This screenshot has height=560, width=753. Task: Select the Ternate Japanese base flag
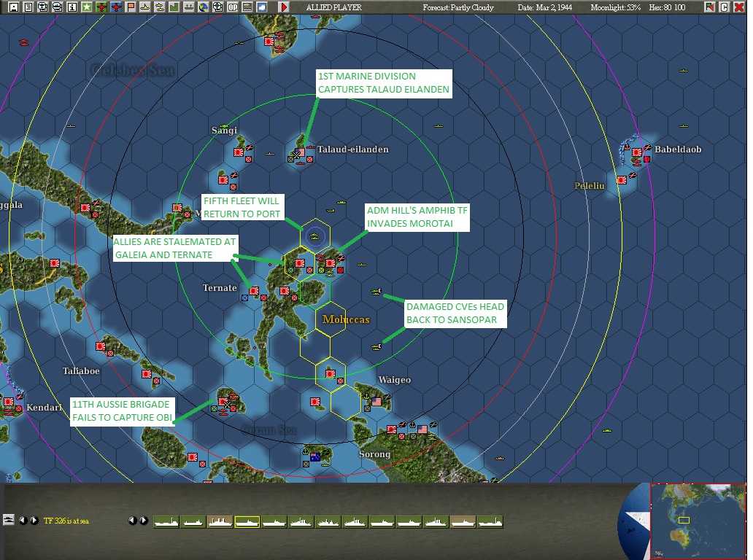[x=254, y=291]
